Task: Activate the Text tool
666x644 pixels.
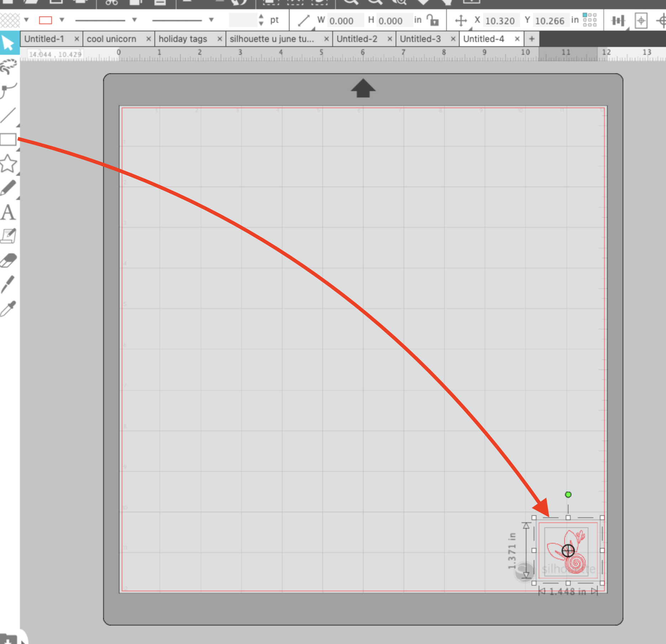Action: click(x=8, y=212)
